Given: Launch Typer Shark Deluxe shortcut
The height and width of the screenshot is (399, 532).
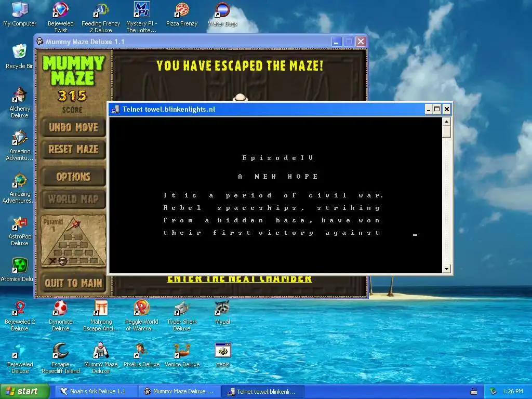Looking at the screenshot, I should [182, 315].
